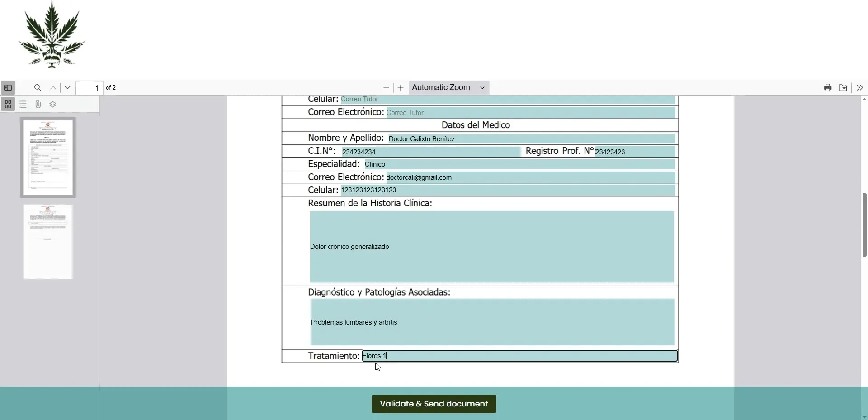This screenshot has height=420, width=868.
Task: Click the zoom in plus button
Action: [x=401, y=88]
